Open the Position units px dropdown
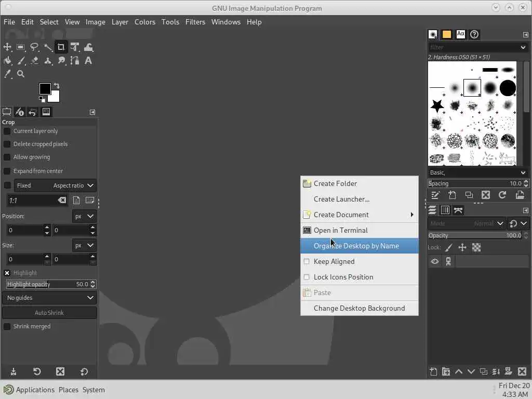 84,216
